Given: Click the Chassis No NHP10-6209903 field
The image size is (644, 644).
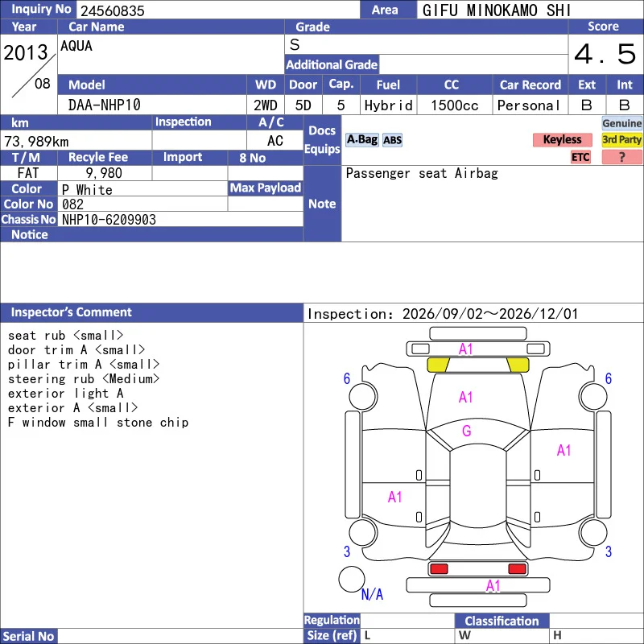Looking at the screenshot, I should tap(180, 219).
